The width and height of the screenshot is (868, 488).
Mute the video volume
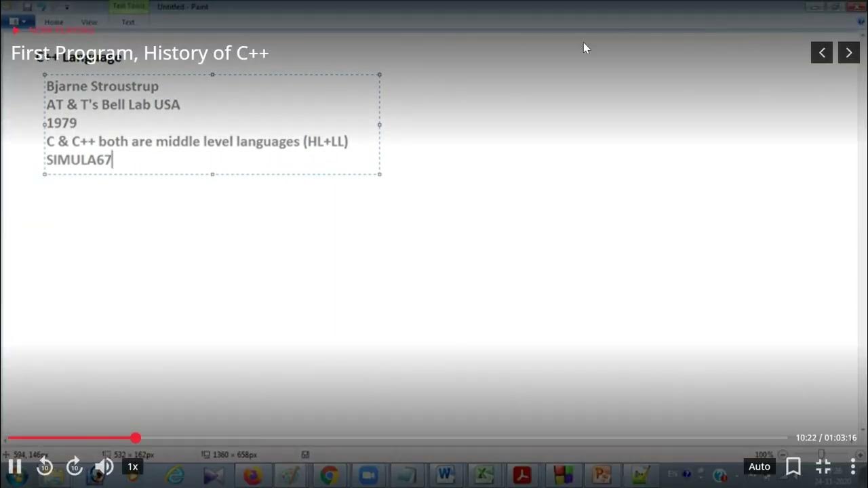click(104, 466)
